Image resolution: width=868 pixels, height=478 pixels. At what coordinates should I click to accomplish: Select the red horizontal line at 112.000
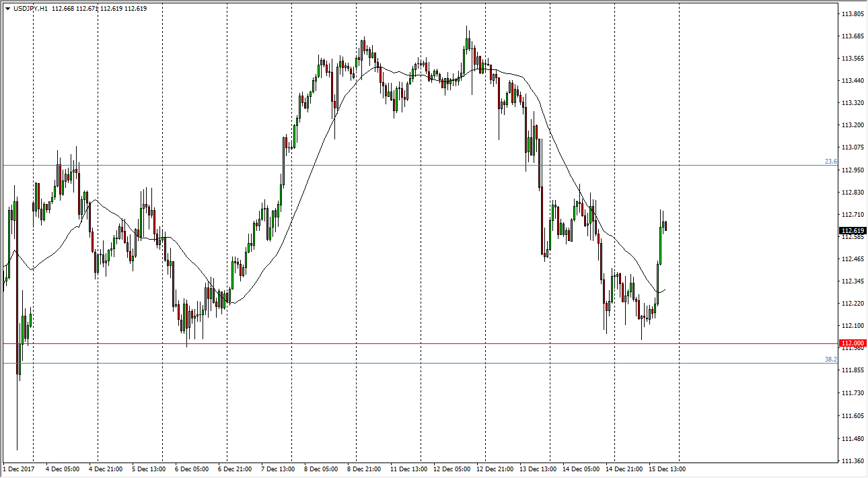(x=404, y=343)
